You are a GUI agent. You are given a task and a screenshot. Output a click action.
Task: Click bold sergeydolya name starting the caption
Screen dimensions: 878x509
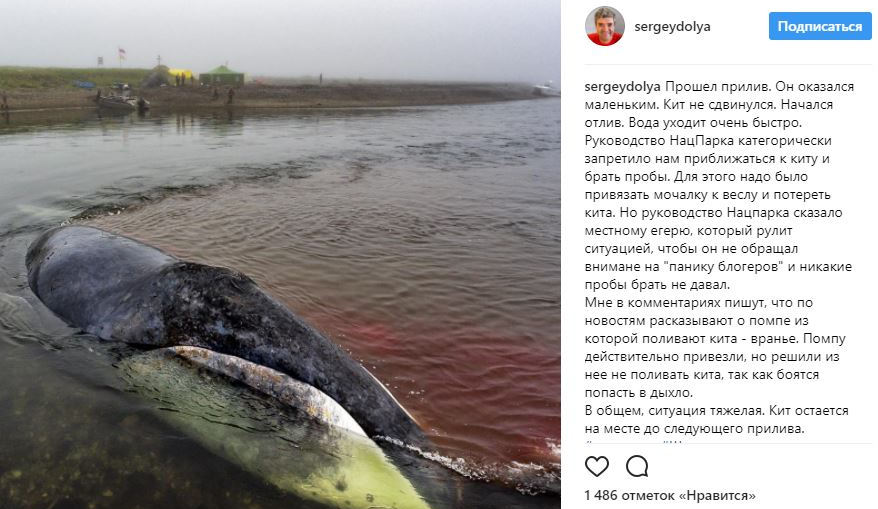[x=623, y=87]
